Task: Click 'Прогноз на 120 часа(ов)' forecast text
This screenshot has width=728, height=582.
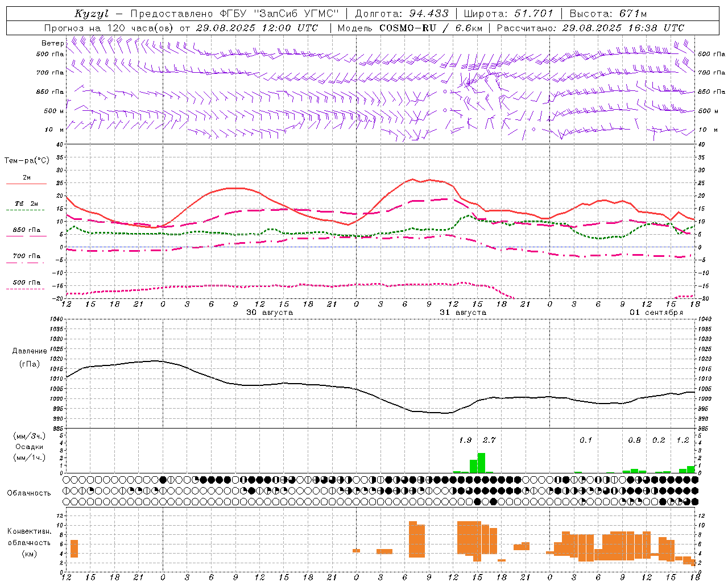Action: pyautogui.click(x=109, y=28)
